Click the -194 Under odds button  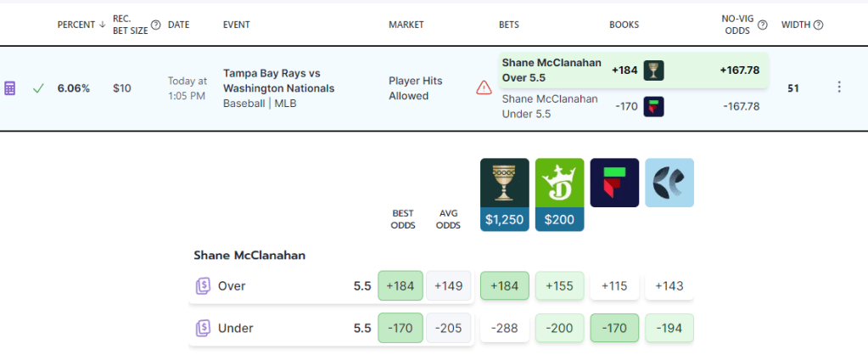[669, 328]
